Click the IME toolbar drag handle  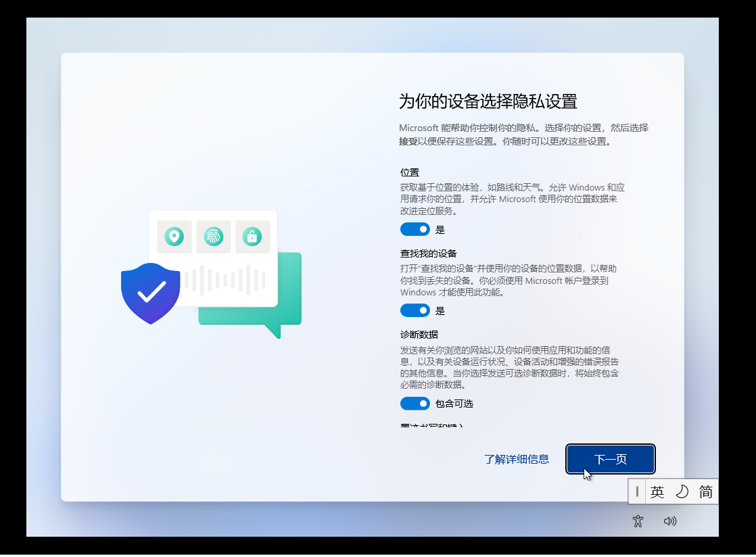pyautogui.click(x=637, y=491)
